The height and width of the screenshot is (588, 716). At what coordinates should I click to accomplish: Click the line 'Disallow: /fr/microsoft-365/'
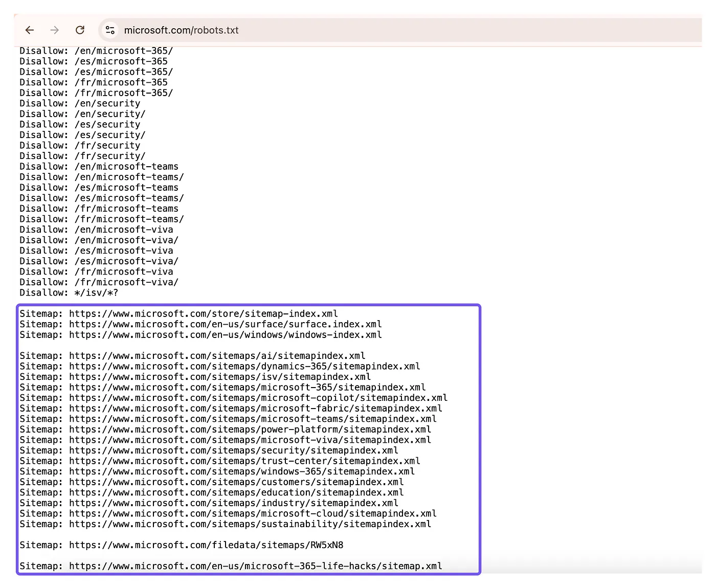point(96,93)
